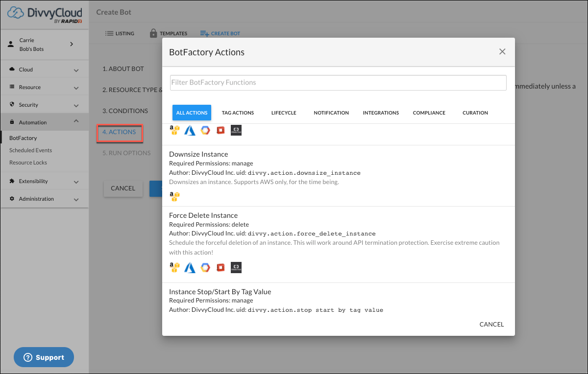
Task: Click the Administration gear icon
Action: pyautogui.click(x=12, y=199)
